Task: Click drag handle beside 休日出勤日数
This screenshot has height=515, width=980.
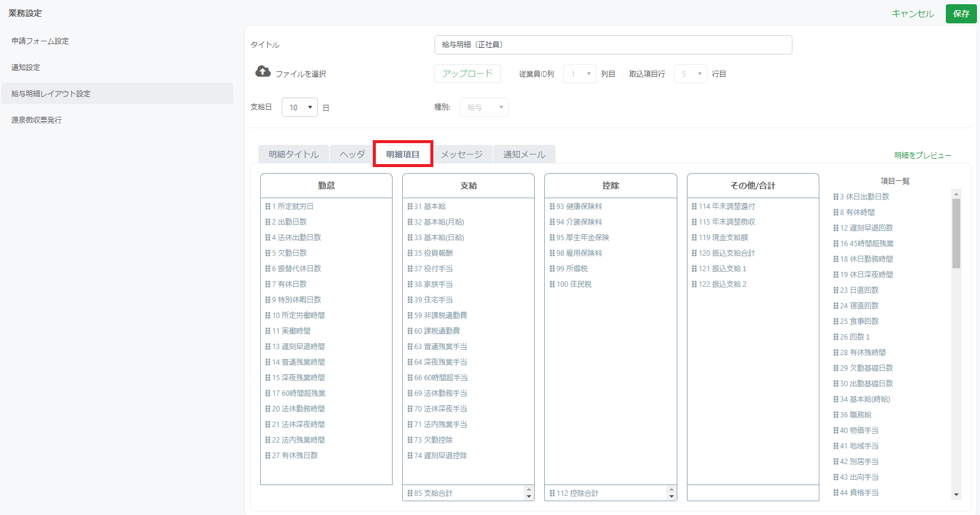Action: [836, 197]
